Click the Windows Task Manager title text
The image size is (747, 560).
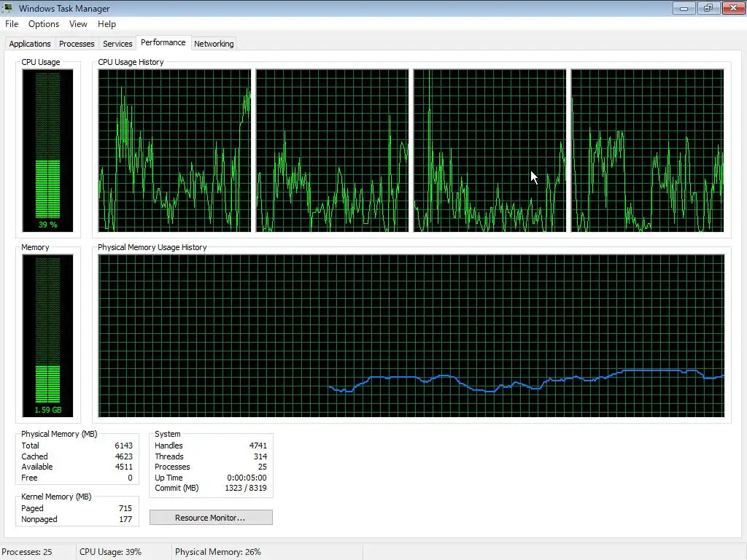click(x=64, y=9)
